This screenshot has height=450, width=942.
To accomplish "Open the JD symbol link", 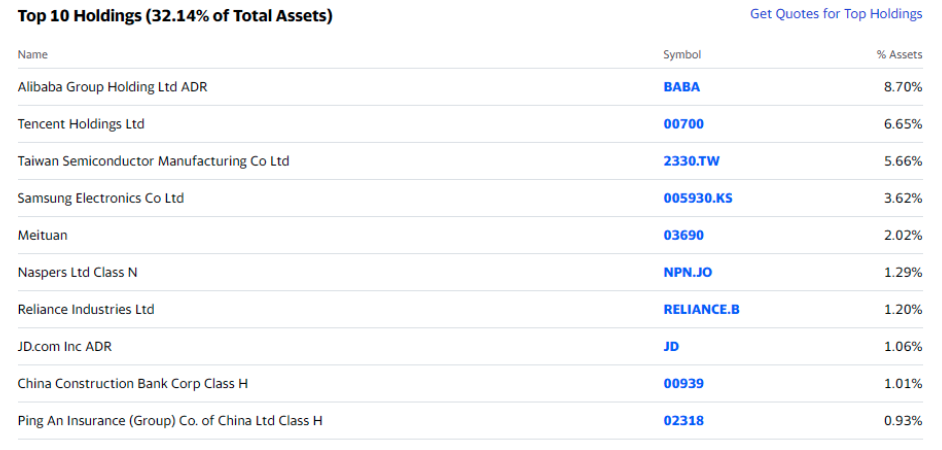I will (671, 347).
